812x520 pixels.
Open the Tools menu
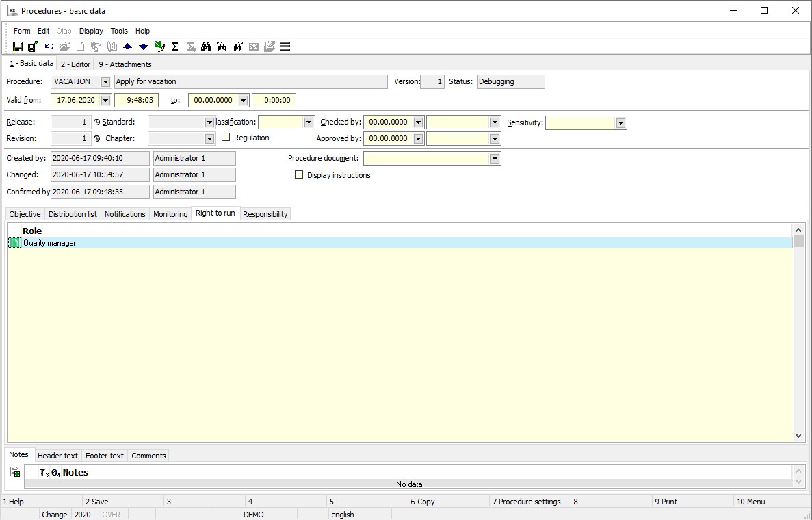119,31
